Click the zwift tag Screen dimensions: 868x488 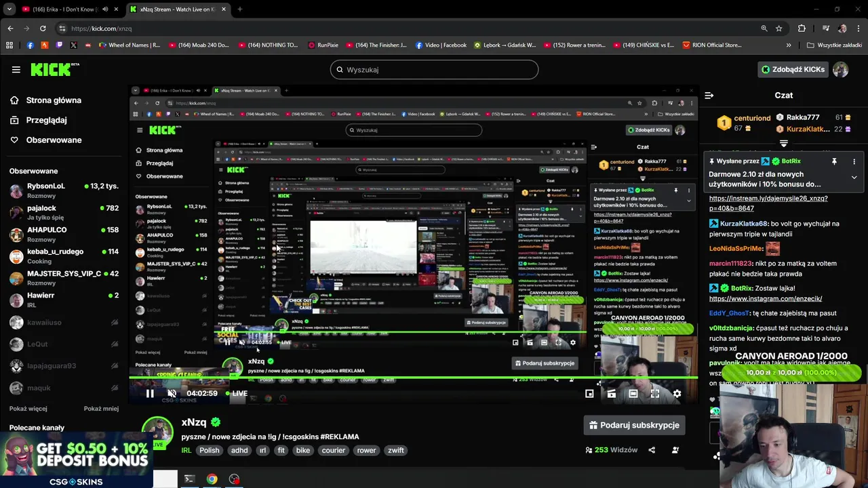tap(396, 450)
